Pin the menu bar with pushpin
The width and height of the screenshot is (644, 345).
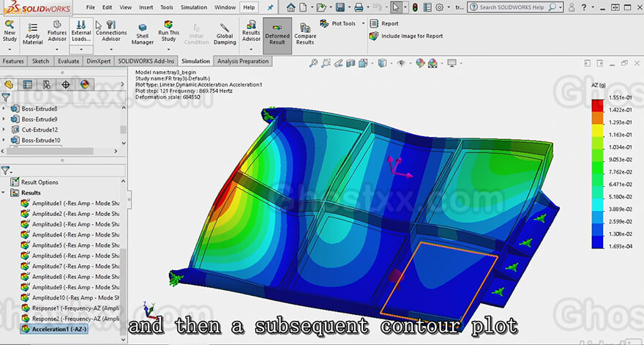[x=270, y=7]
